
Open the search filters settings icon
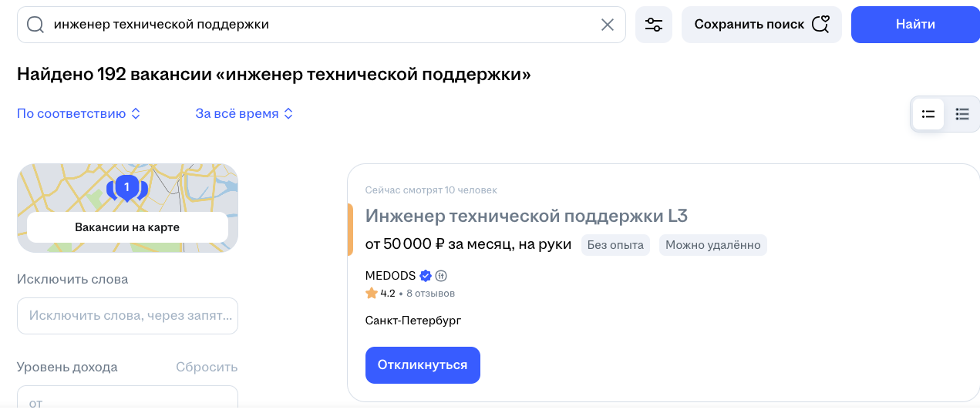[x=654, y=25]
